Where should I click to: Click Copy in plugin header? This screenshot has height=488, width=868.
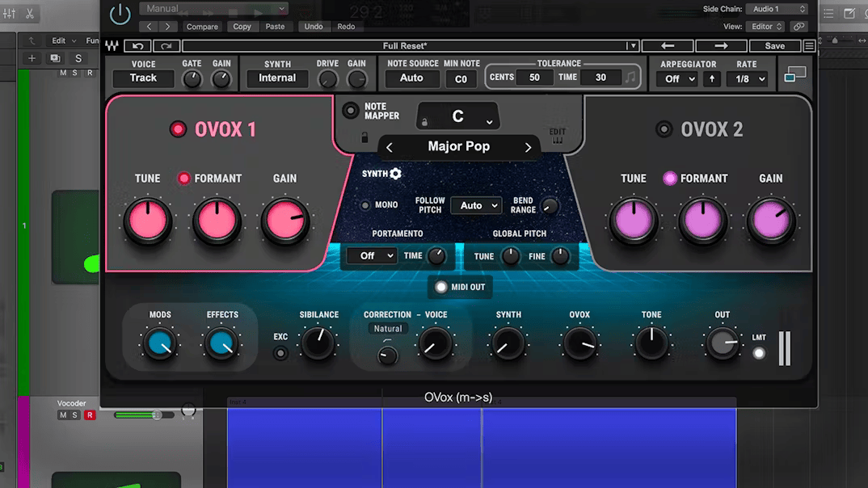coord(242,27)
